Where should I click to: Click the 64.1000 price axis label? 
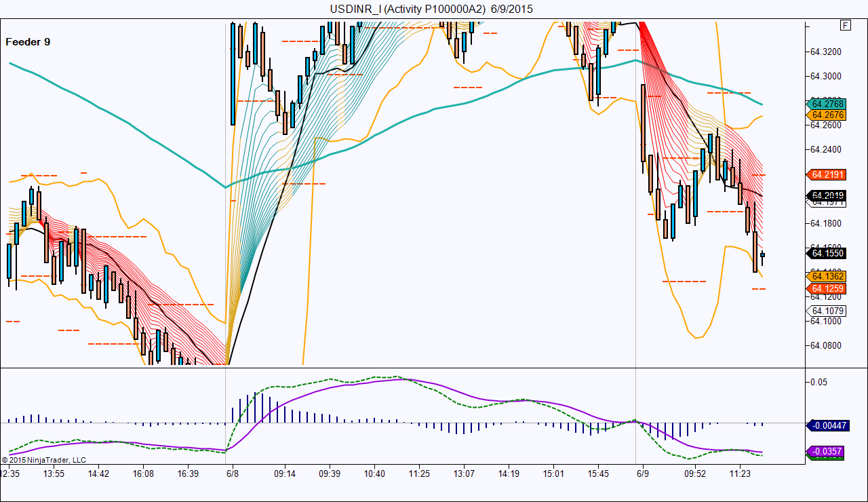(x=827, y=321)
